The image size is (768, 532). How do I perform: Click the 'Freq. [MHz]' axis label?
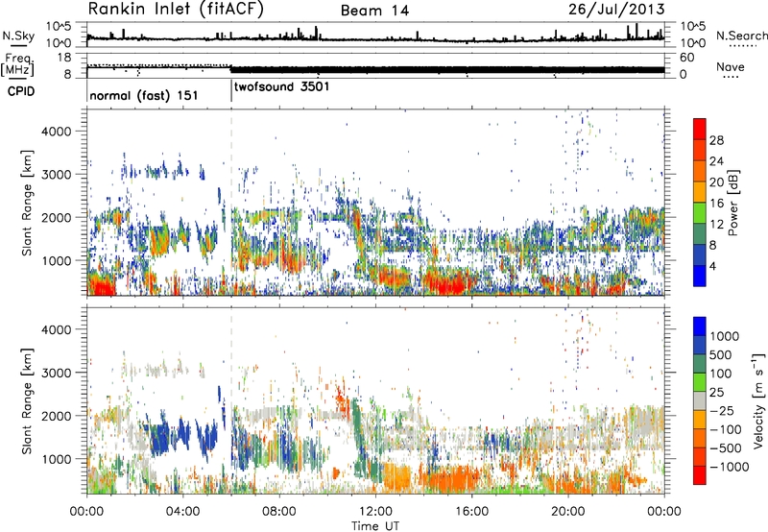pos(18,64)
